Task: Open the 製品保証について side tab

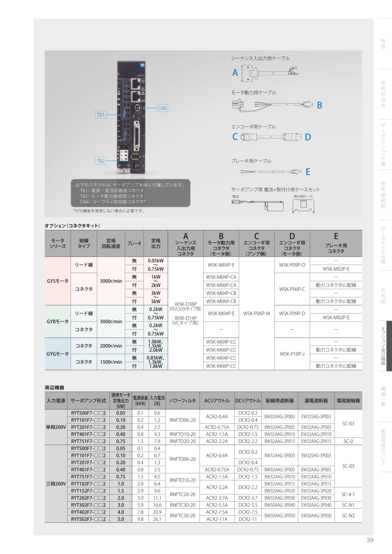Action: point(384,447)
